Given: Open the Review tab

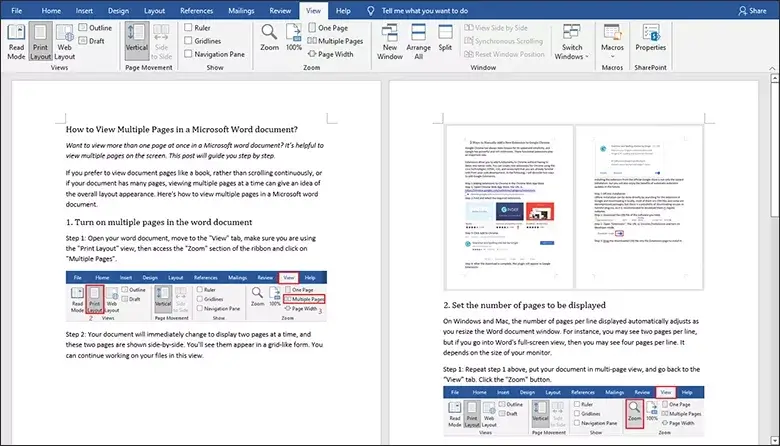Looking at the screenshot, I should coord(280,10).
